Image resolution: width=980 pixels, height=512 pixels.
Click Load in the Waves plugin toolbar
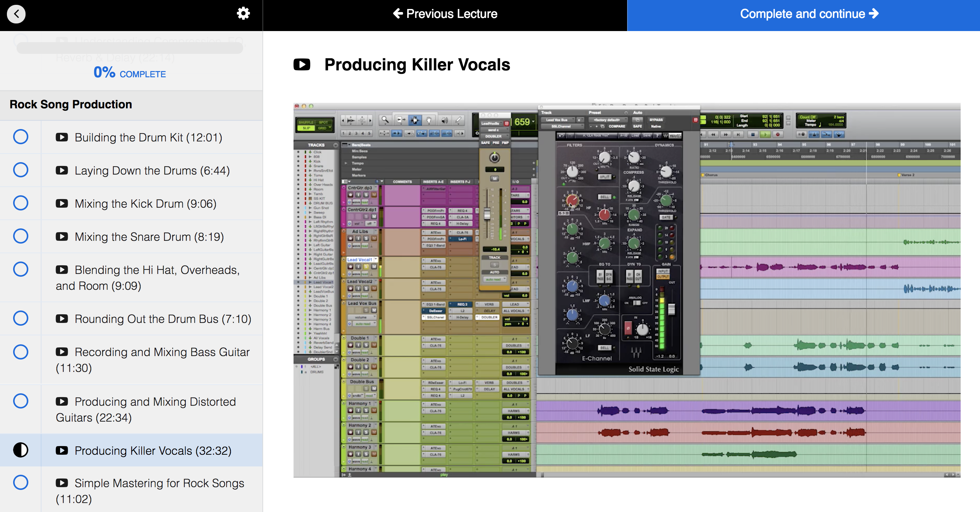(x=635, y=135)
